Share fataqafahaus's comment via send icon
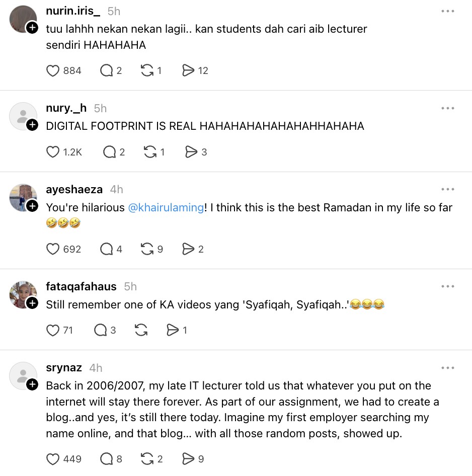472x476 pixels. pyautogui.click(x=173, y=330)
